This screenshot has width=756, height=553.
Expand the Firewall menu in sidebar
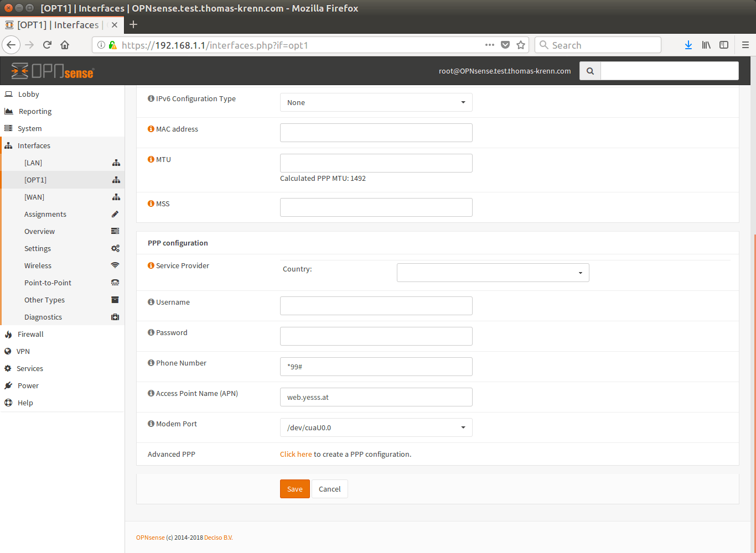click(x=30, y=334)
